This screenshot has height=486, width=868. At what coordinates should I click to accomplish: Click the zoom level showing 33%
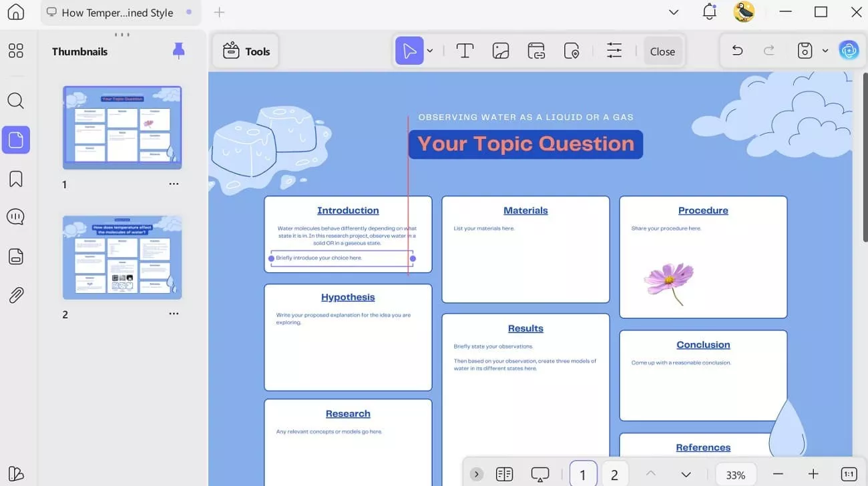[735, 474]
